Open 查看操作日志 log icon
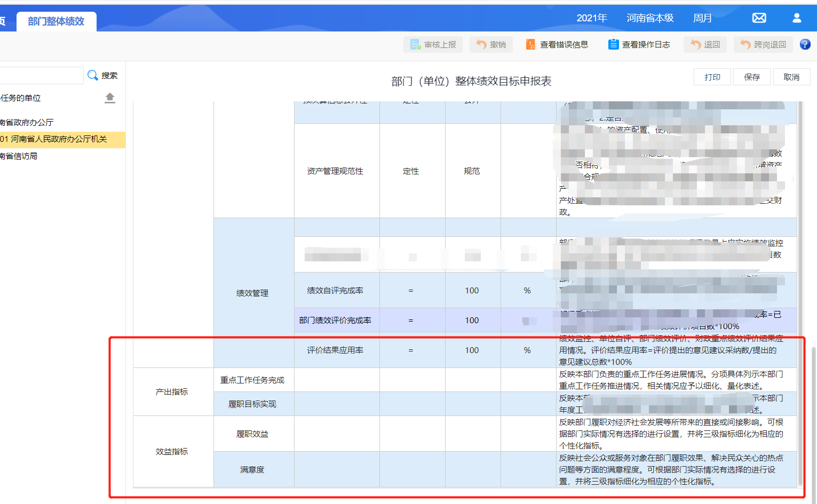The width and height of the screenshot is (817, 504). click(x=614, y=44)
